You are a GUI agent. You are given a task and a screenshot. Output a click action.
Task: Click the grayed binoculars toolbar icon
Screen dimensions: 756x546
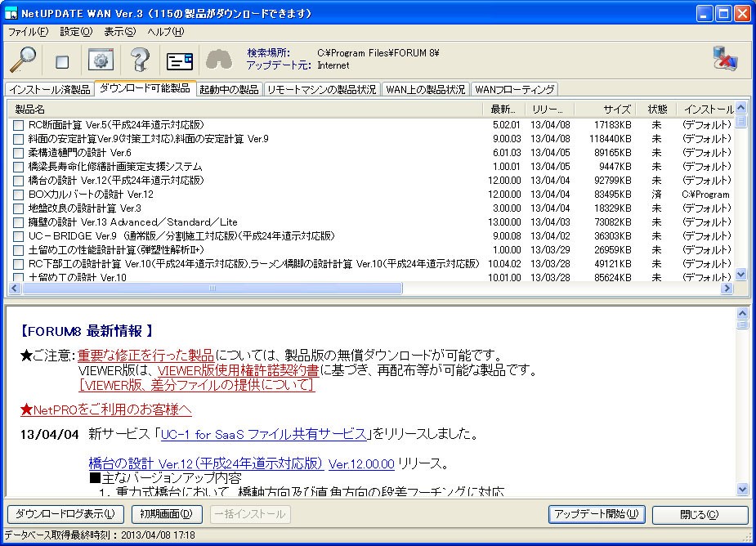(219, 60)
